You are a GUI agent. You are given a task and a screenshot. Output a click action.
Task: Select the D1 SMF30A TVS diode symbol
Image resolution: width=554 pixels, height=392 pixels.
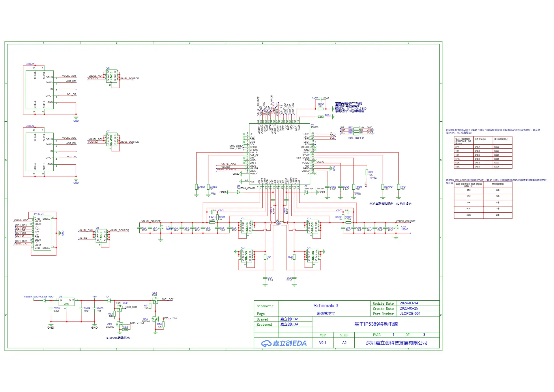point(239,192)
